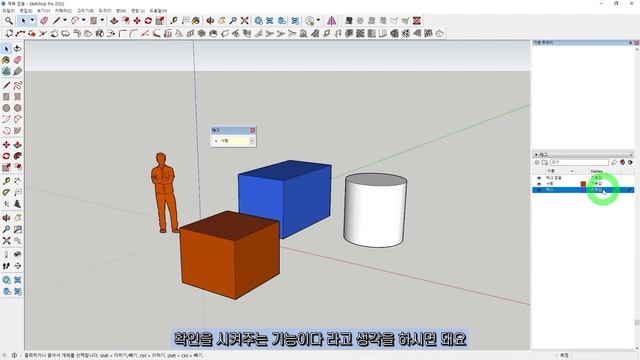Click the Add Tag plus button
The width and height of the screenshot is (640, 360).
click(537, 162)
